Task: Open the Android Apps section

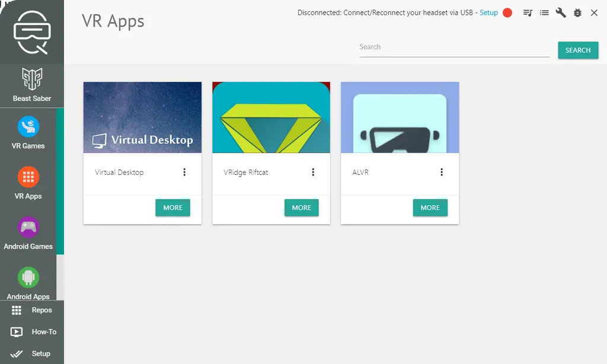Action: pos(28,283)
